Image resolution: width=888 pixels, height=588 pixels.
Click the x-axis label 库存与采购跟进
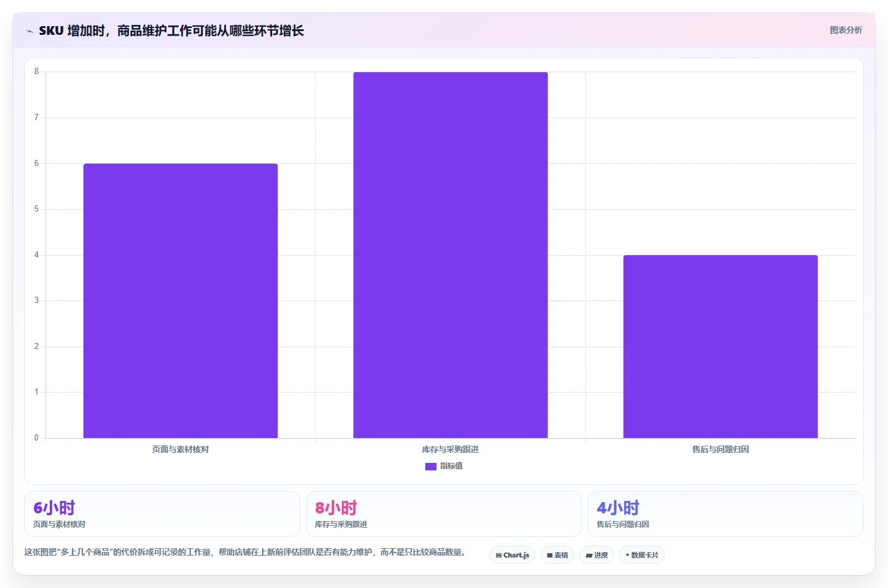(x=450, y=449)
